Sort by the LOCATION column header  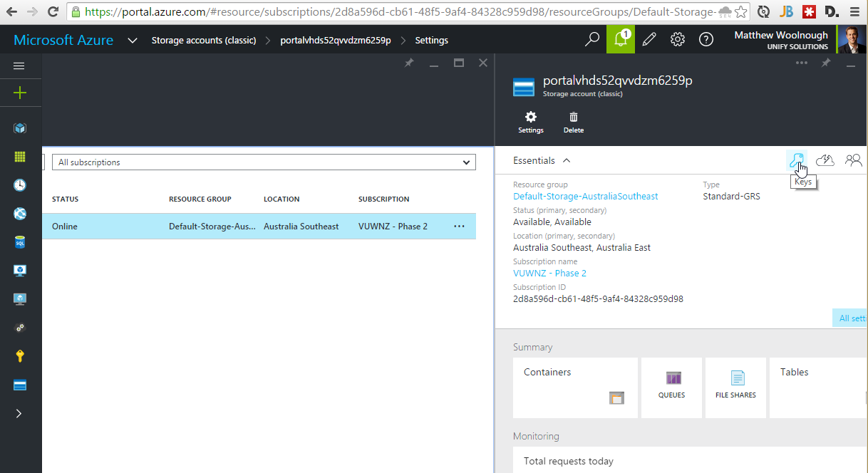281,199
